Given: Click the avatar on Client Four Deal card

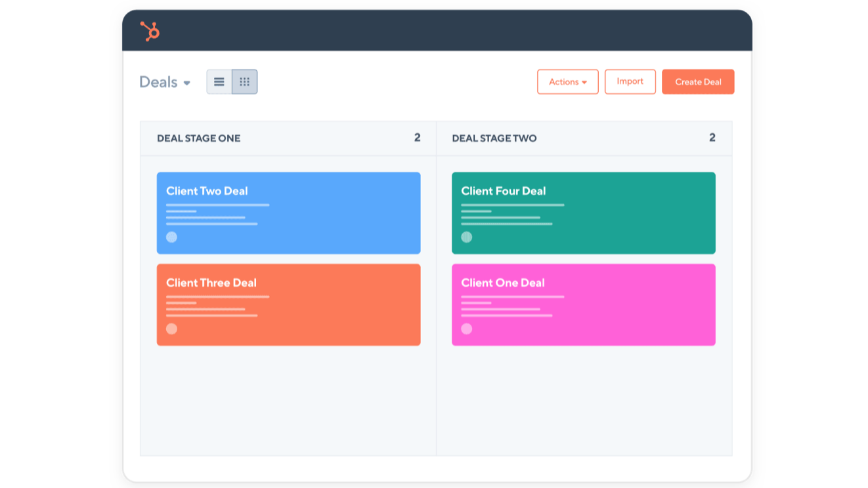Looking at the screenshot, I should (x=467, y=237).
